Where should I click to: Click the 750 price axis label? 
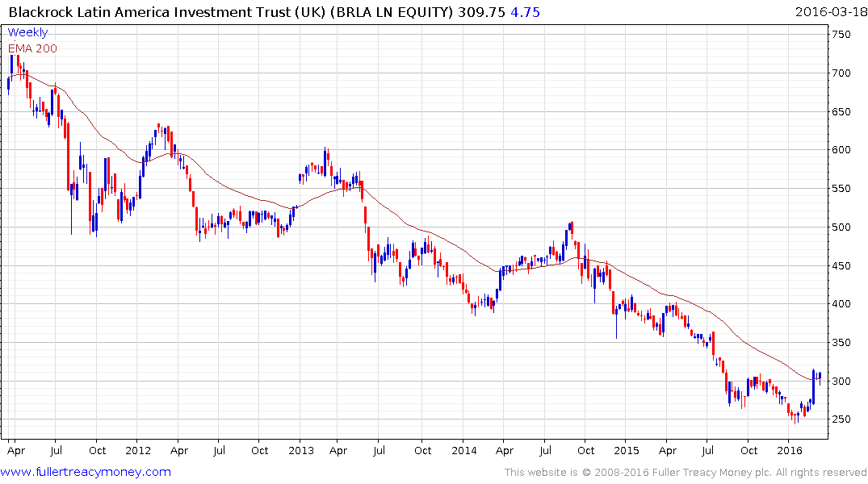pos(841,35)
